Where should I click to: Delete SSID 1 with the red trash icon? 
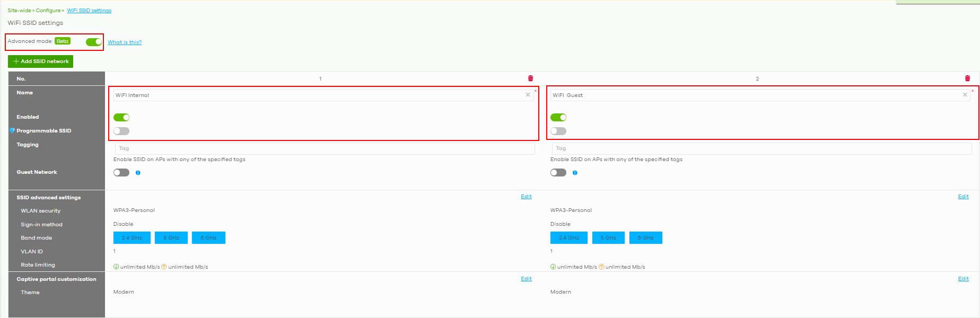530,78
